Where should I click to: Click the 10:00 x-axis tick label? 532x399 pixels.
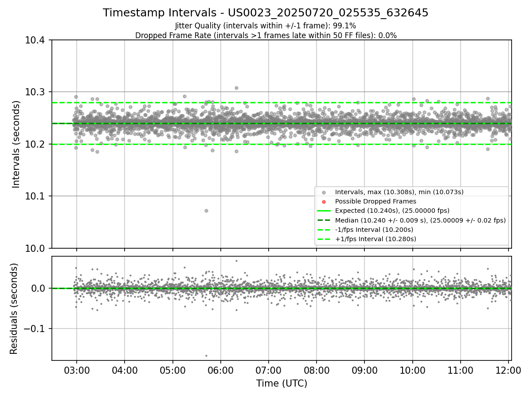coord(413,370)
